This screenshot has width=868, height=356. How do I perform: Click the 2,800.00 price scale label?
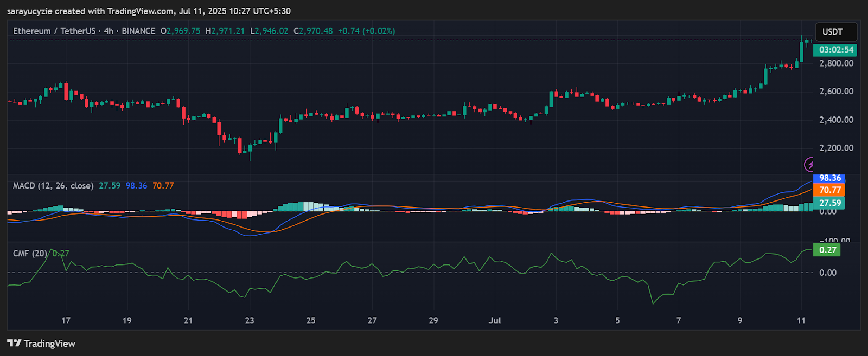coord(836,63)
